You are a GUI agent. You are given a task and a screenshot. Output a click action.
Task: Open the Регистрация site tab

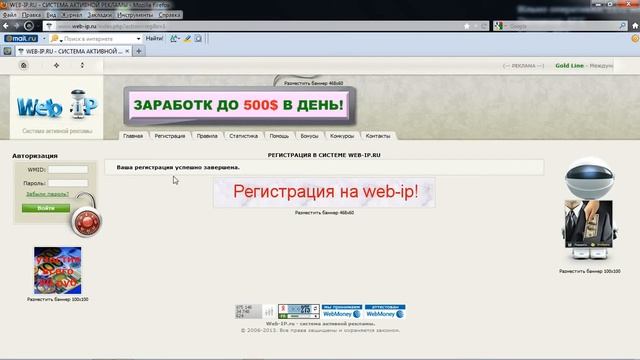point(170,136)
